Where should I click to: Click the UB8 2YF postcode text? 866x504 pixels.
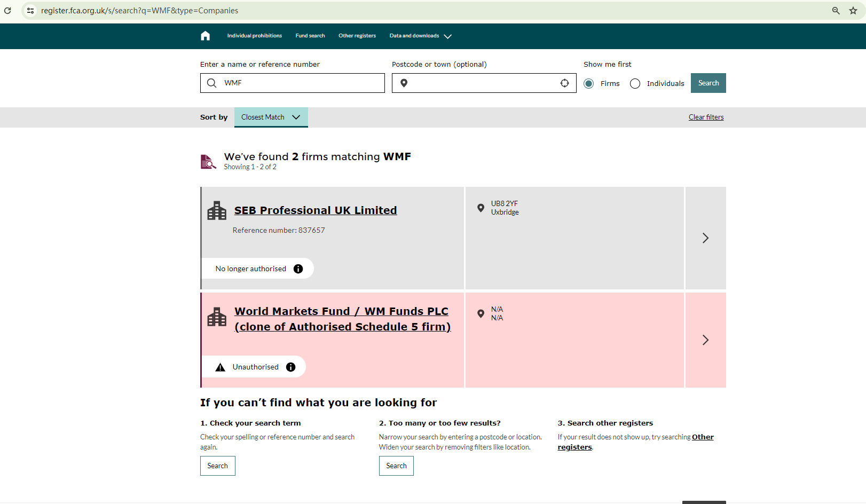505,203
